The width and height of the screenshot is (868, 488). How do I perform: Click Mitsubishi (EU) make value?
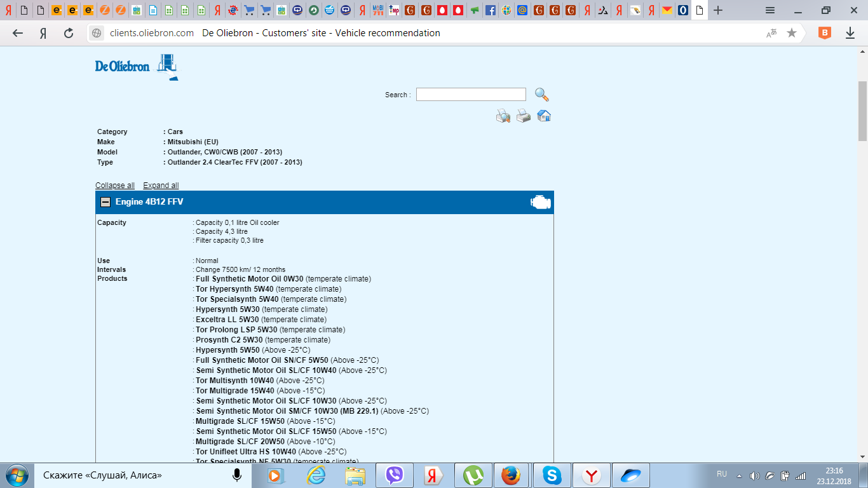tap(193, 142)
